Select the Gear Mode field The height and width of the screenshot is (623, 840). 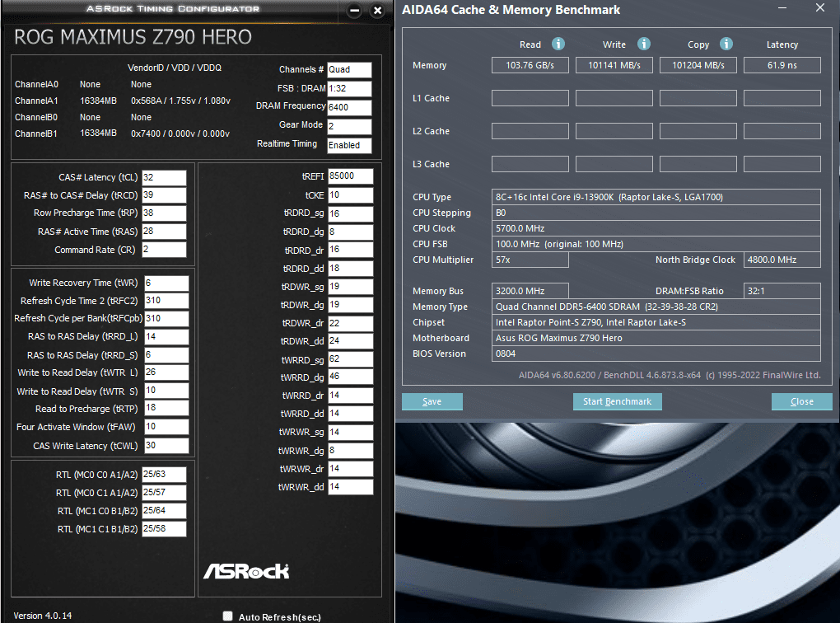point(349,126)
